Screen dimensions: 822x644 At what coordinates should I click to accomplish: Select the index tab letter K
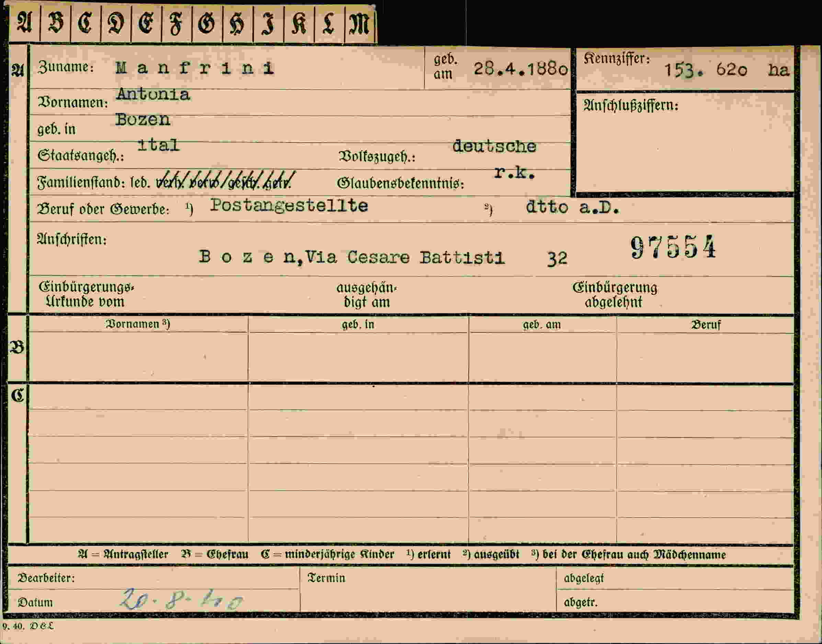[x=299, y=23]
